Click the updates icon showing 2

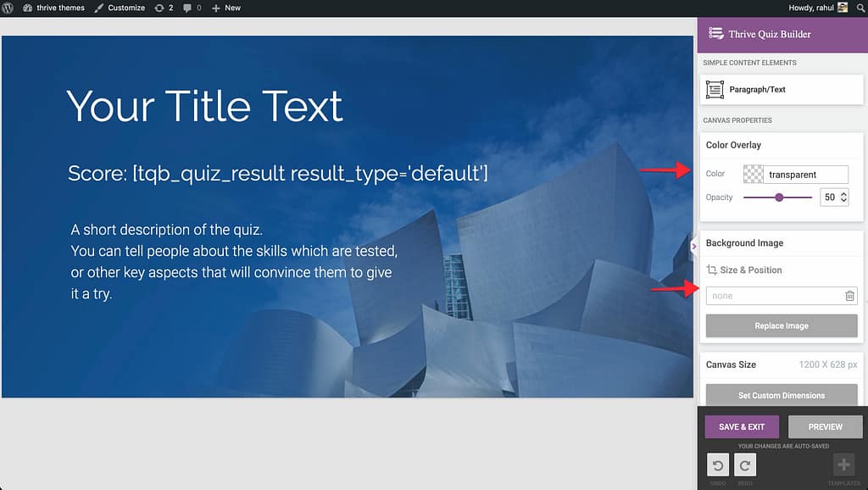click(164, 8)
